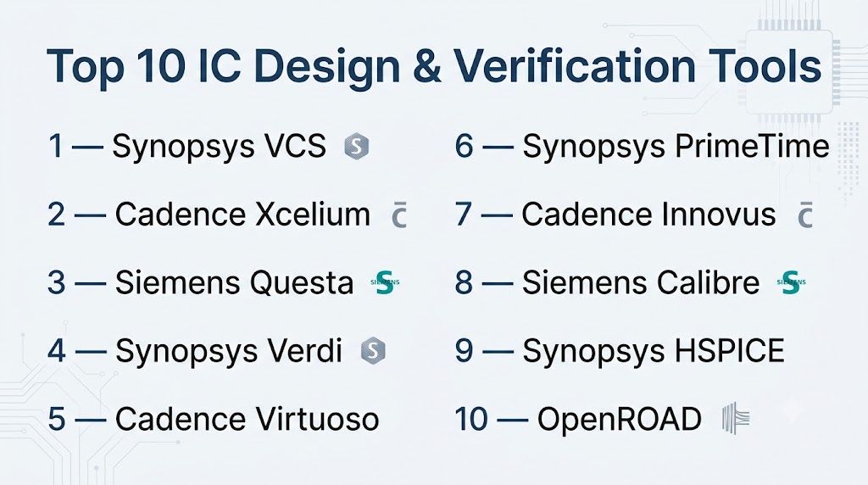This screenshot has height=485, width=868.
Task: Click the Synopsys logo beside VCS
Action: pyautogui.click(x=357, y=147)
